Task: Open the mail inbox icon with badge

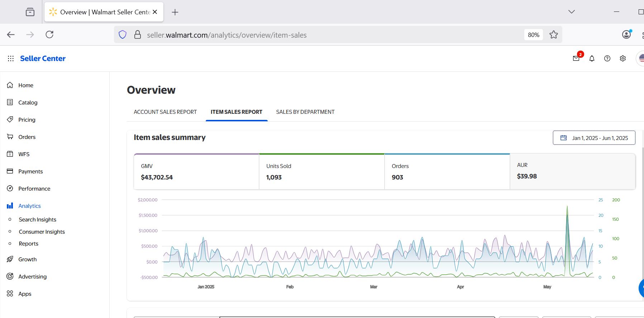Action: click(x=576, y=59)
